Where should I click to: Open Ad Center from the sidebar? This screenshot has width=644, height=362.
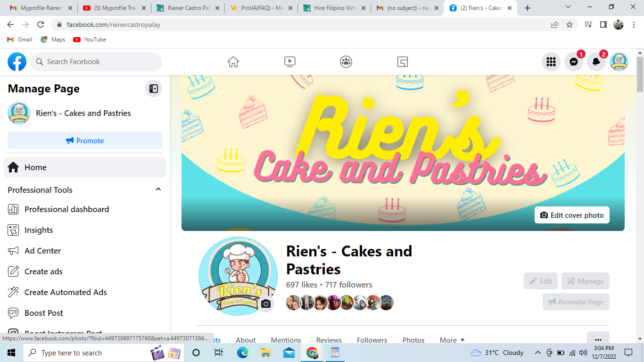pyautogui.click(x=85, y=251)
